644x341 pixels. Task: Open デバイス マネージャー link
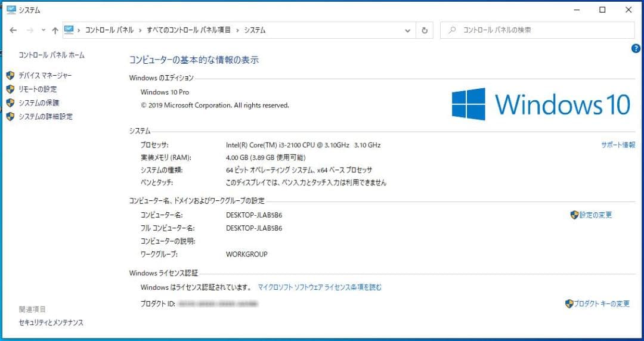[45, 76]
